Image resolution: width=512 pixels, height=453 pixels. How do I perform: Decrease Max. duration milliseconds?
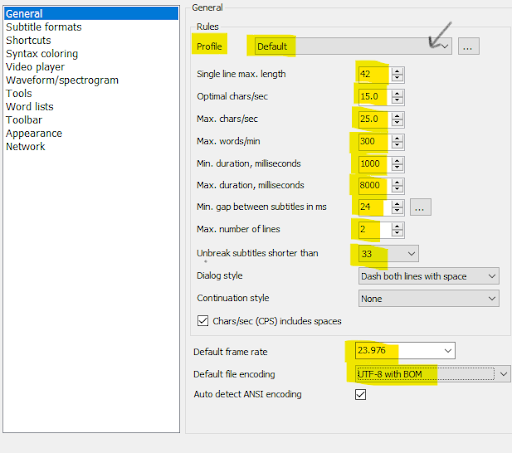coord(397,189)
